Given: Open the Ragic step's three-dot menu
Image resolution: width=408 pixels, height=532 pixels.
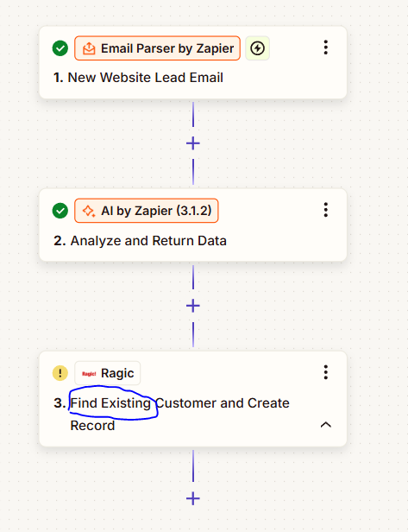Looking at the screenshot, I should pos(326,372).
